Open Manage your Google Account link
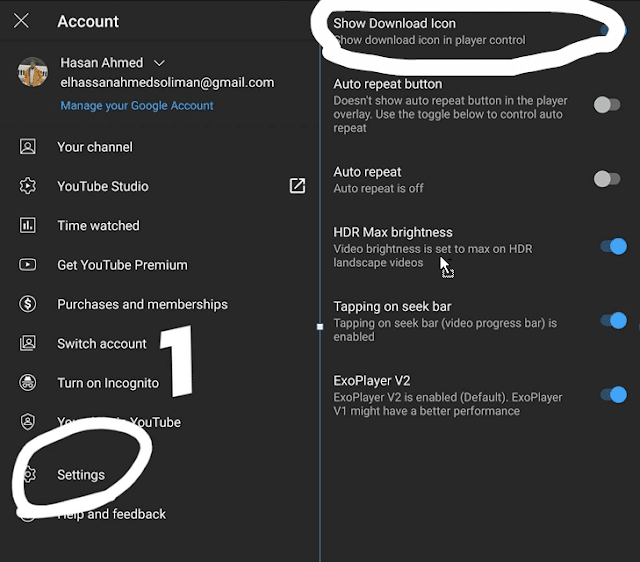640x562 pixels. 137,106
